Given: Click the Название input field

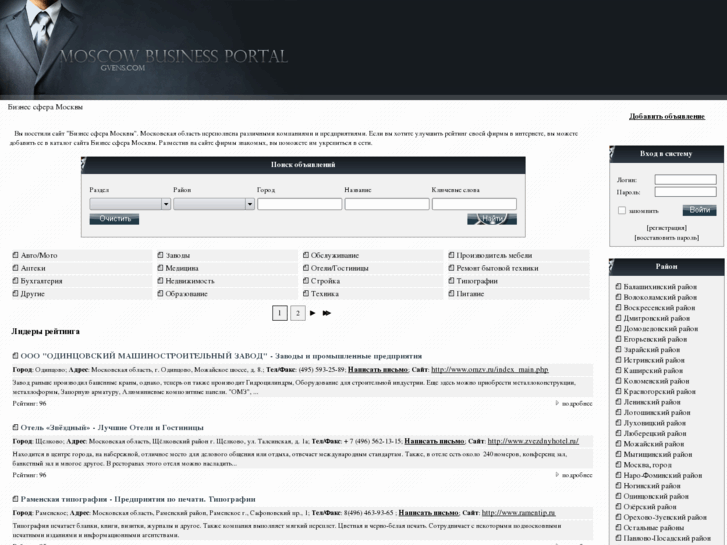Looking at the screenshot, I should 387,204.
